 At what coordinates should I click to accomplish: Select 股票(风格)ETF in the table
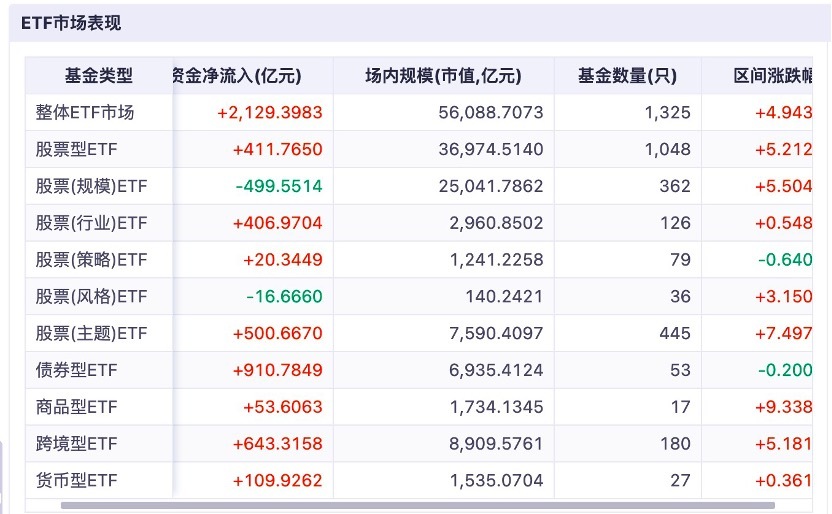coord(91,297)
